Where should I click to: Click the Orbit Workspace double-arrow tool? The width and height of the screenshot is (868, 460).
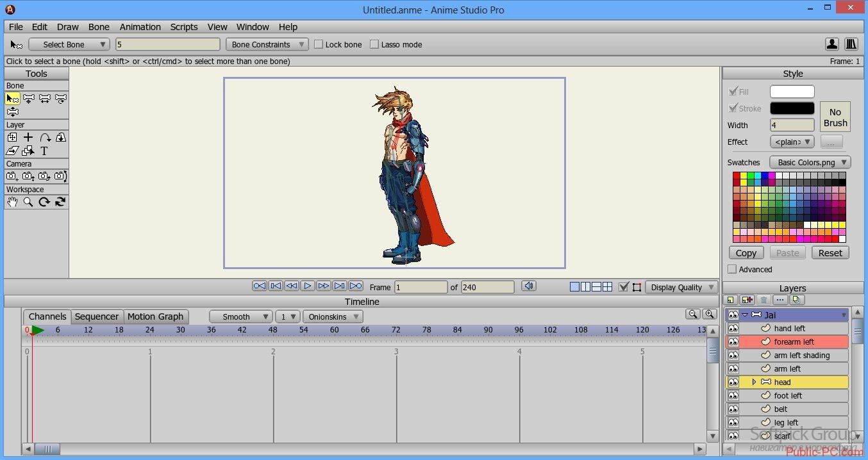(x=60, y=202)
